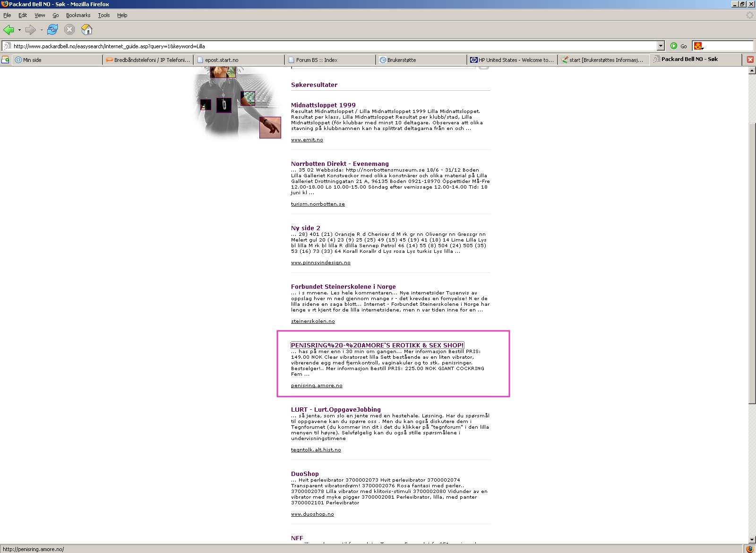Viewport: 756px width, 553px height.
Task: Go to the Home page icon
Action: (86, 30)
